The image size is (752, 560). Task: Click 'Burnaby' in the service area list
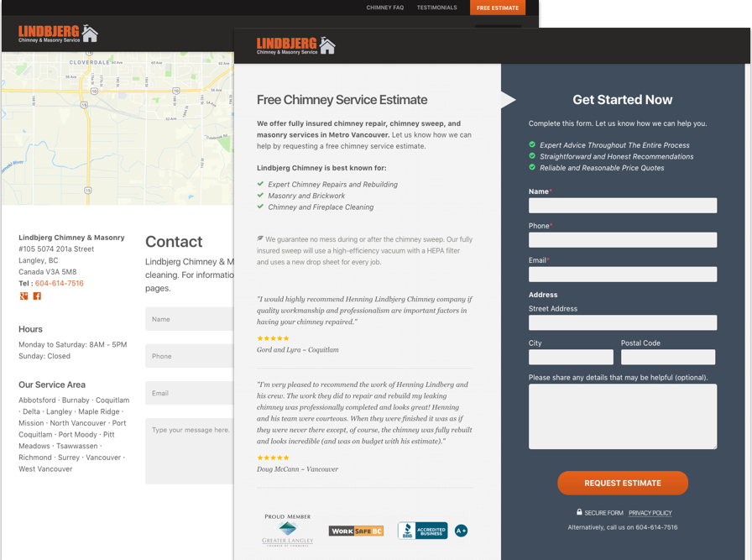(76, 400)
